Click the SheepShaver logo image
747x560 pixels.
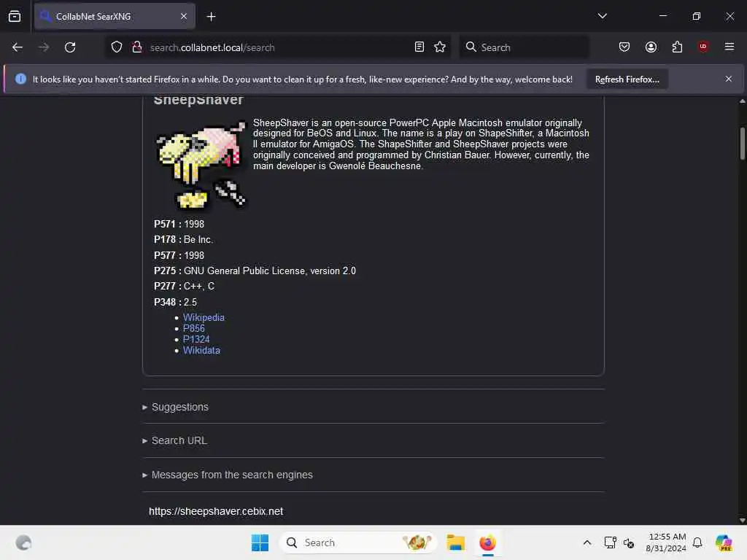(201, 166)
